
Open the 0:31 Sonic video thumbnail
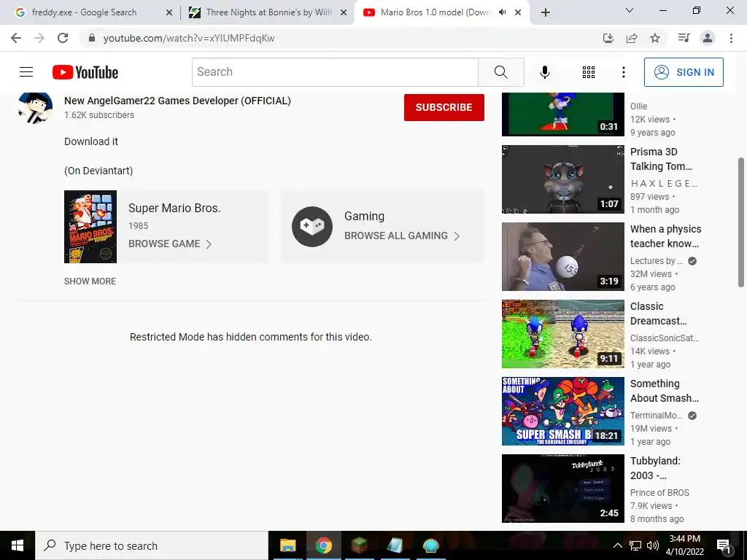tap(562, 114)
